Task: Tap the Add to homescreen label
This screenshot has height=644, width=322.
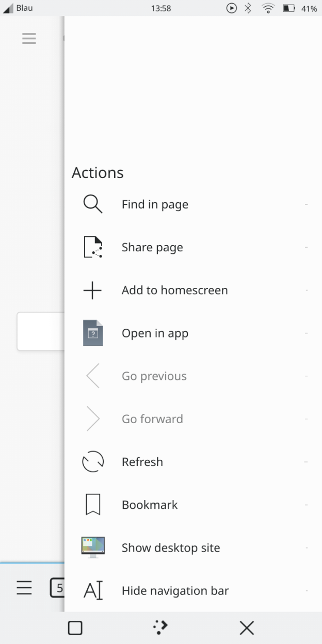Action: coord(174,291)
